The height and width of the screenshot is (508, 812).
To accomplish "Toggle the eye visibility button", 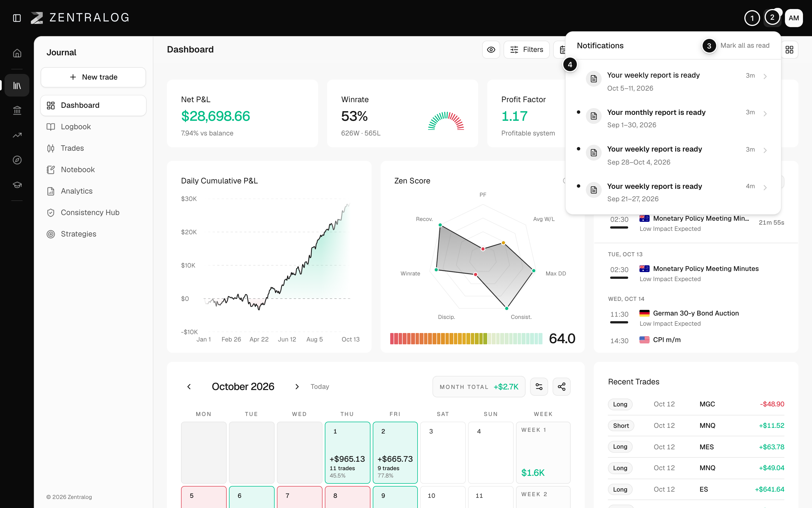I will (x=491, y=50).
